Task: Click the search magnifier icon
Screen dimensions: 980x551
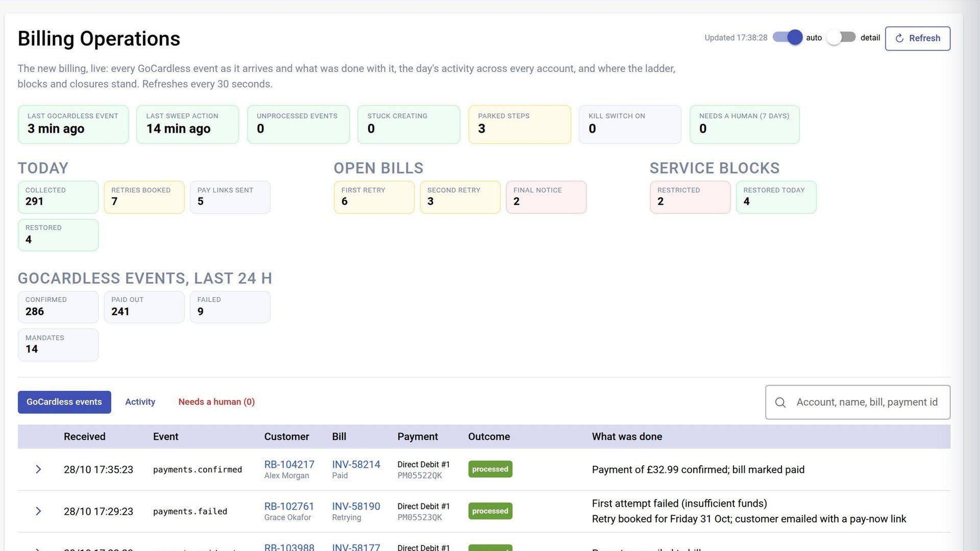Action: tap(780, 403)
